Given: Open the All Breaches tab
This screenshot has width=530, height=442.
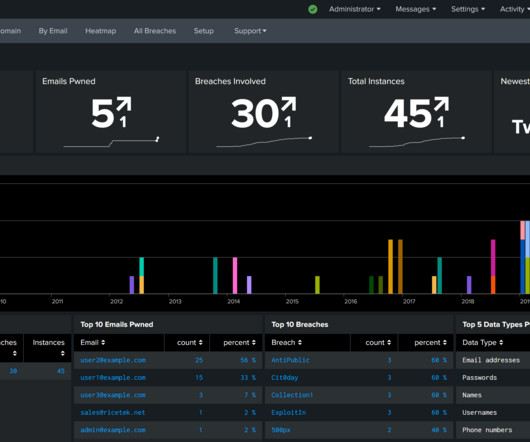Looking at the screenshot, I should pos(155,31).
